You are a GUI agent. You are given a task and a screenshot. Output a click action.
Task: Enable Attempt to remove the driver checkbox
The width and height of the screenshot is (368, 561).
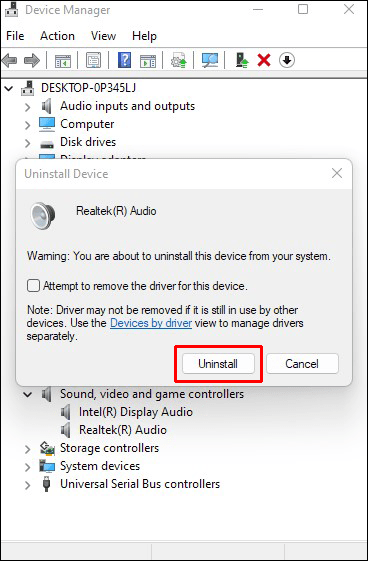click(33, 286)
